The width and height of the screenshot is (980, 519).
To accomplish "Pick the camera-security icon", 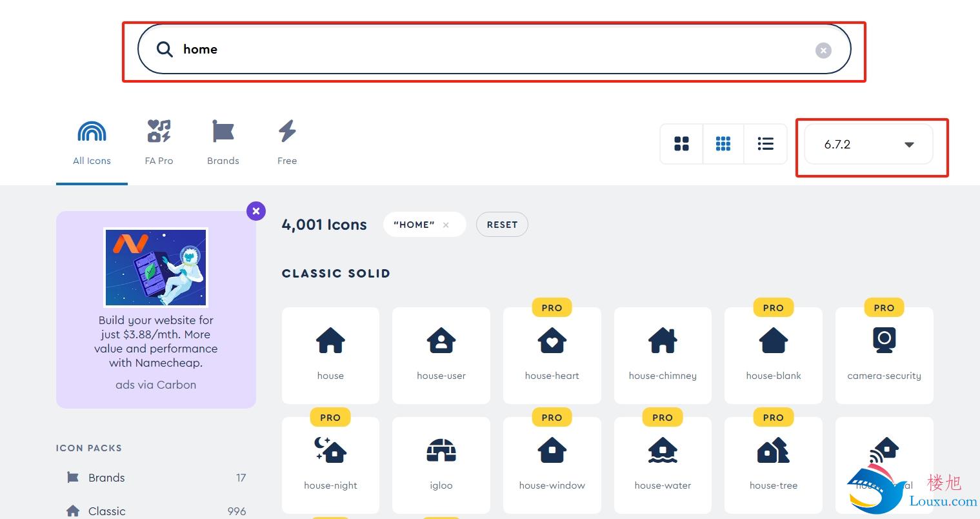I will coord(884,355).
